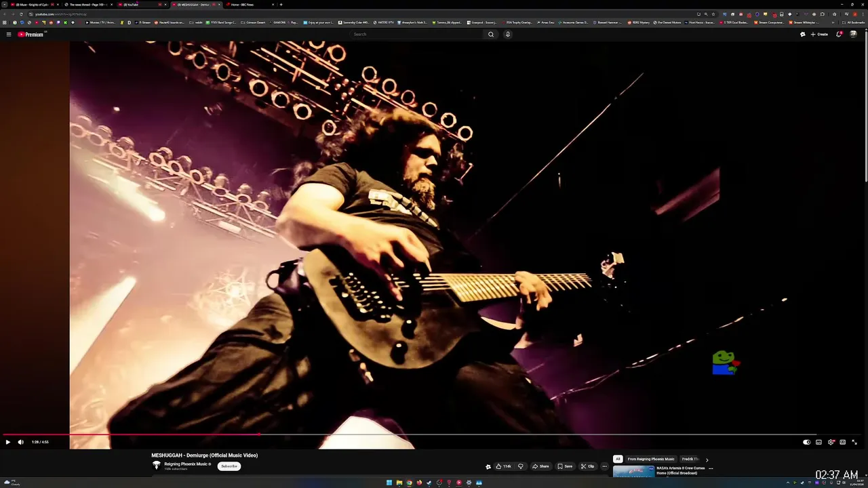Dislike the video with thumbs down
Viewport: 868px width, 488px height.
(521, 466)
